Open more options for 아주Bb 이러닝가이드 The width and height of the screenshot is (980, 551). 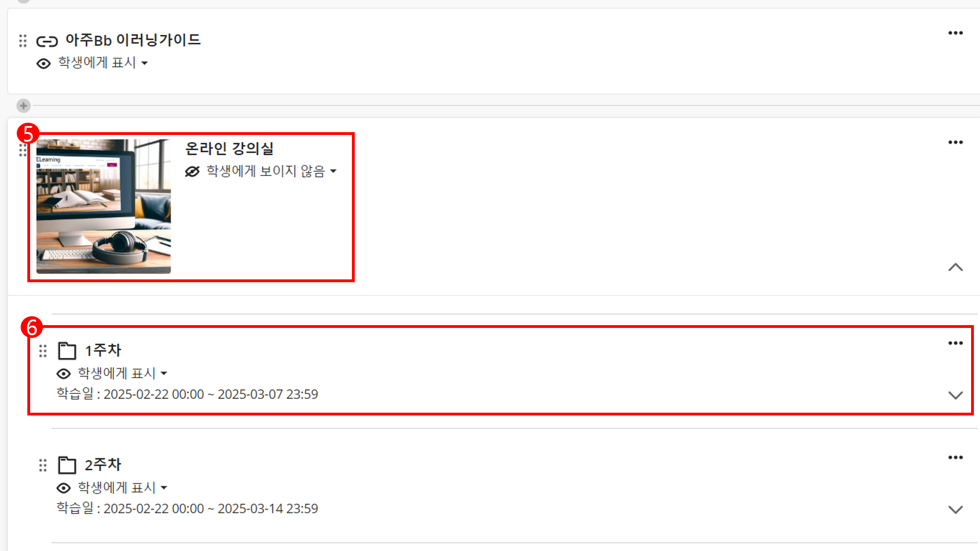click(x=955, y=33)
